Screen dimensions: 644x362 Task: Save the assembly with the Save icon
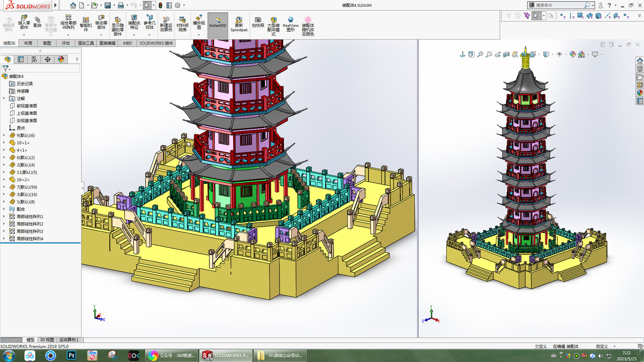click(107, 5)
